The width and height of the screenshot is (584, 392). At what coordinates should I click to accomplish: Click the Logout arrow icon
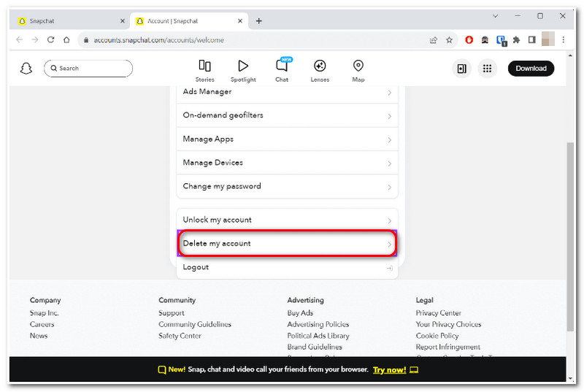pos(390,268)
